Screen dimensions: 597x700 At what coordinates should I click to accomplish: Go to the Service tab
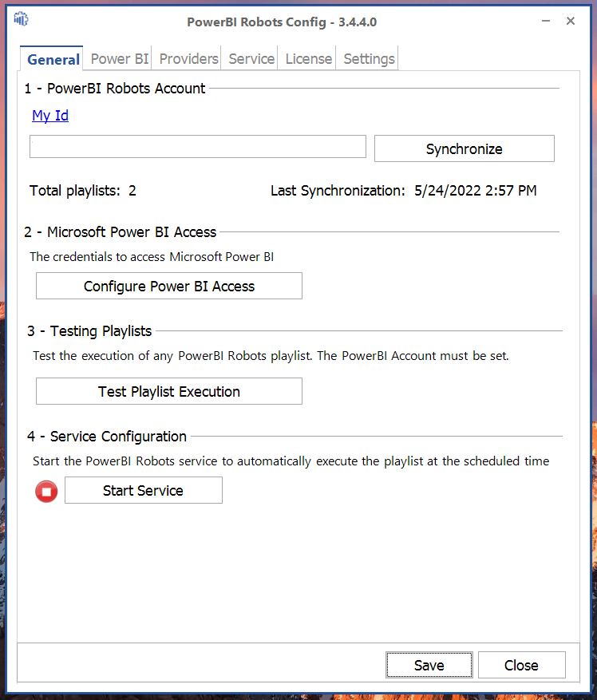point(251,59)
